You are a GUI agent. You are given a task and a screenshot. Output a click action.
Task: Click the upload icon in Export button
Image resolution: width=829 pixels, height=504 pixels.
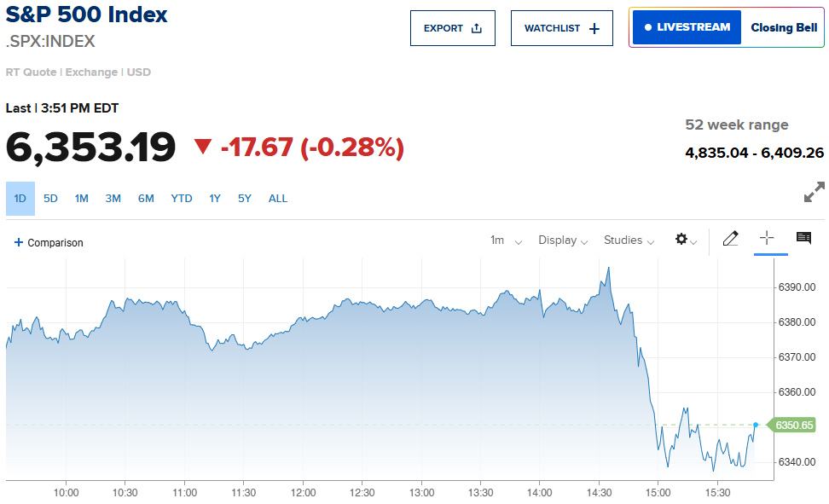tap(477, 28)
